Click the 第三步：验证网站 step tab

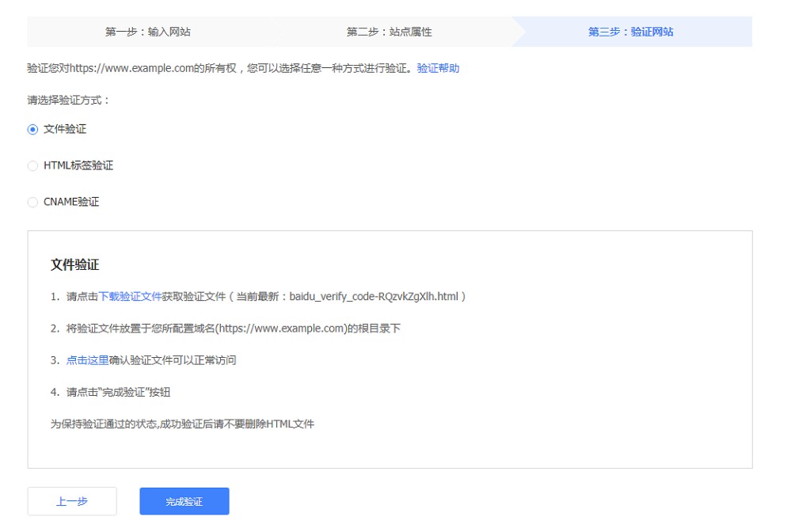click(x=630, y=32)
